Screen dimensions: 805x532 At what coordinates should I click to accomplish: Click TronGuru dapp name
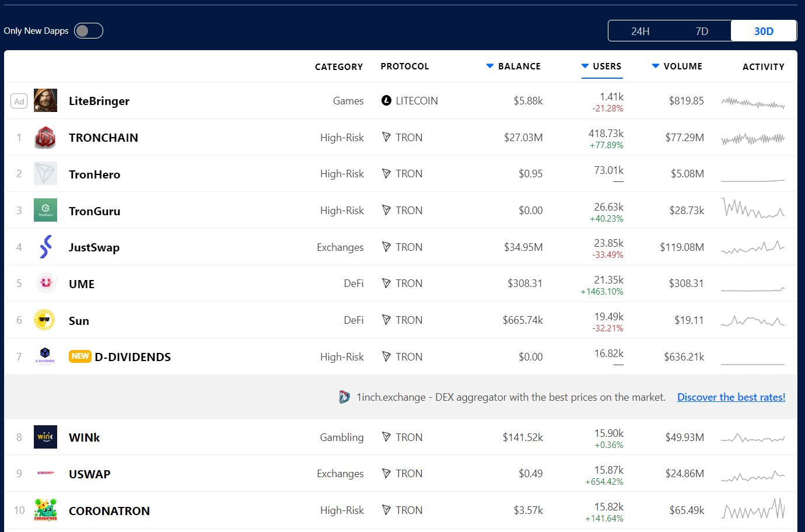tap(94, 211)
